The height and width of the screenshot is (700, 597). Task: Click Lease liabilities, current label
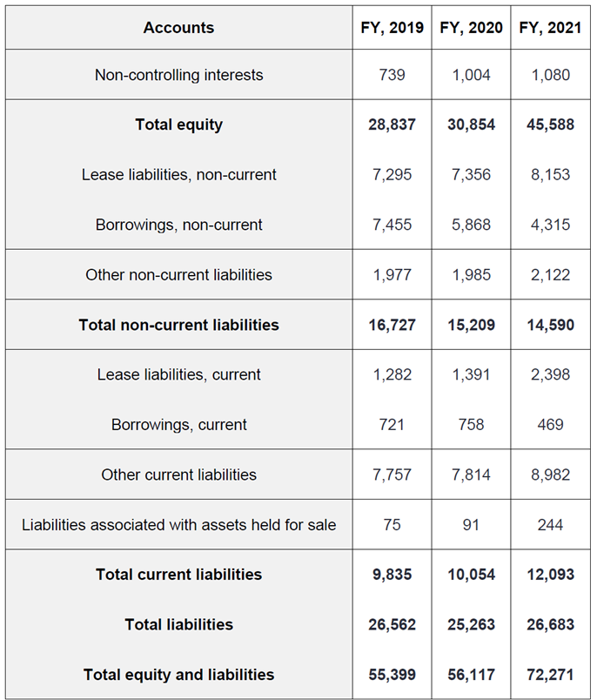178,374
